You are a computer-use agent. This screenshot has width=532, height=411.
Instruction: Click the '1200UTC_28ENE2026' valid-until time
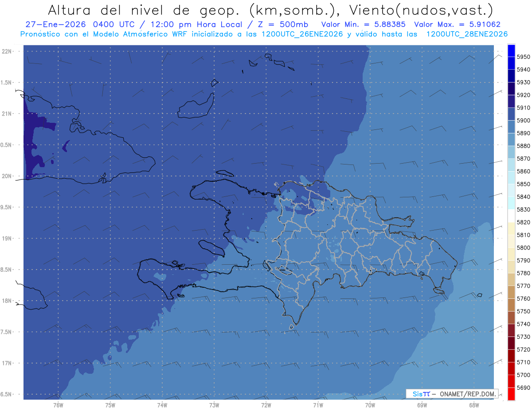pos(467,34)
